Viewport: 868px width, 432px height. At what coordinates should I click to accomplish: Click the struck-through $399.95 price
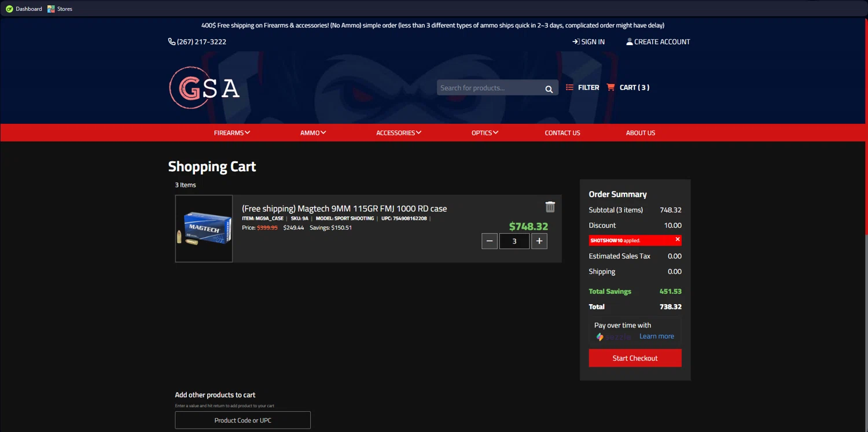tap(267, 228)
